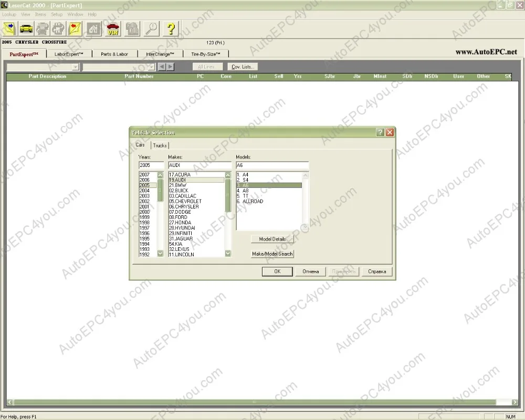This screenshot has height=420, width=525.
Task: Select model ALLROAD in Models list
Action: 269,201
